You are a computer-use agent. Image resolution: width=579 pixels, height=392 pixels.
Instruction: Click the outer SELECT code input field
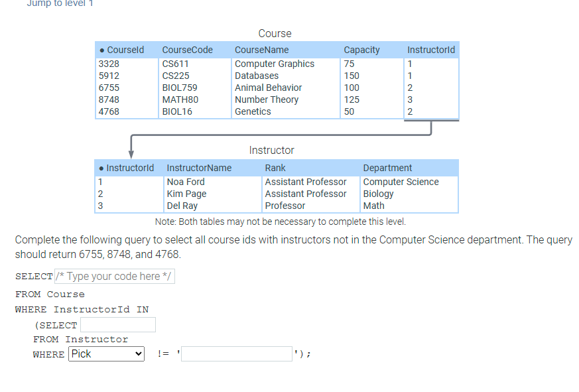pyautogui.click(x=115, y=277)
